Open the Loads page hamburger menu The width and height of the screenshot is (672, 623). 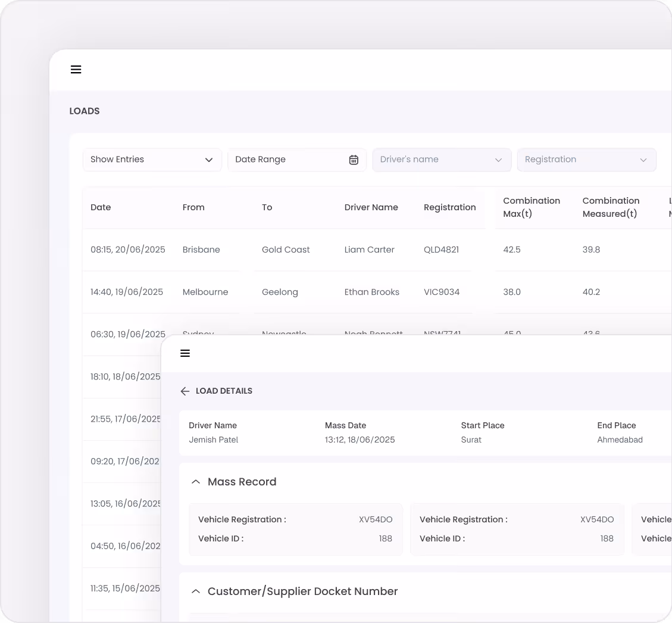pos(76,70)
